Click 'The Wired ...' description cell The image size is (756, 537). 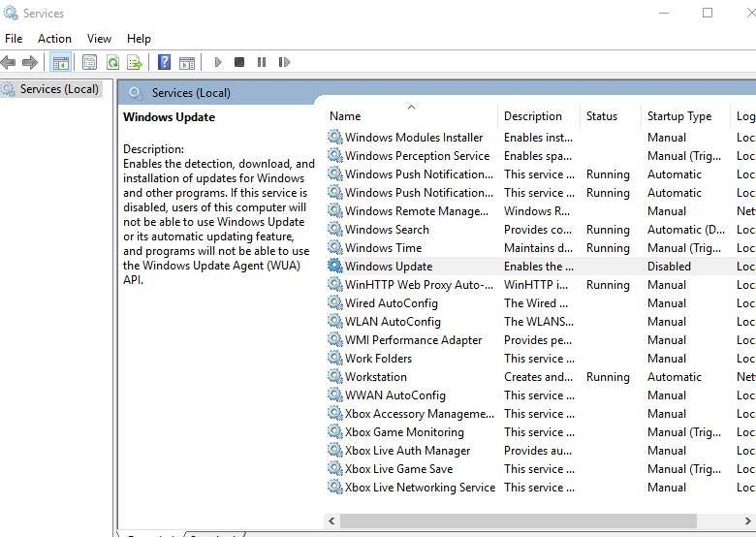click(536, 303)
